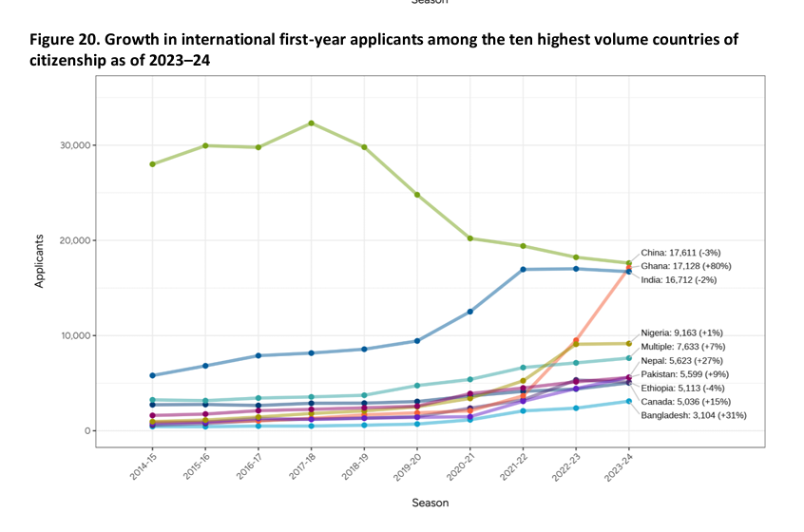
Task: Click the teal Multiple data point at 2022-23
Action: [x=576, y=363]
